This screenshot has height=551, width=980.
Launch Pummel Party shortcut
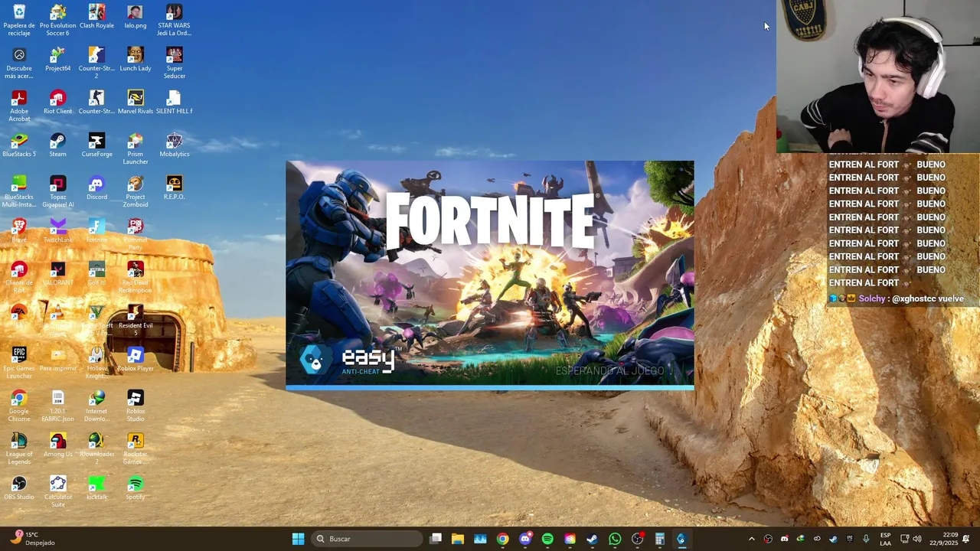point(136,234)
